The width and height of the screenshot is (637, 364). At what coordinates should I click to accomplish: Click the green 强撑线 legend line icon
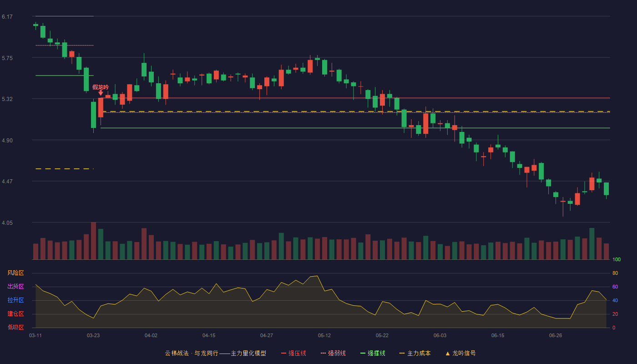(363, 353)
